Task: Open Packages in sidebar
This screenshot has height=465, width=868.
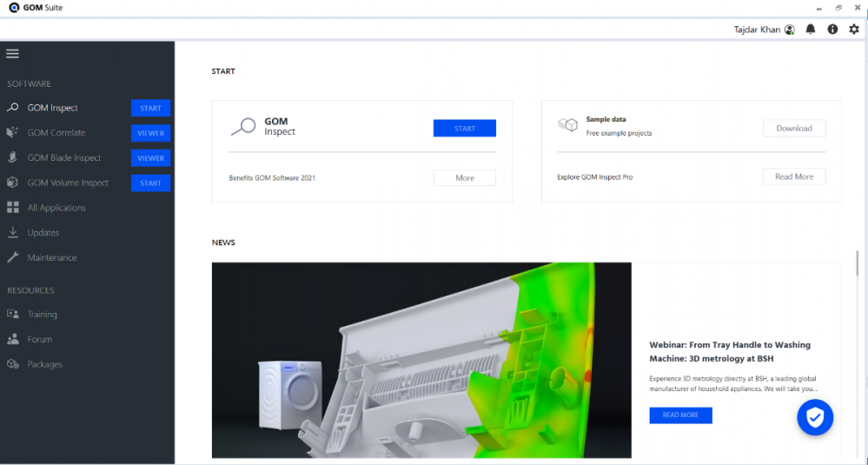Action: coord(44,364)
